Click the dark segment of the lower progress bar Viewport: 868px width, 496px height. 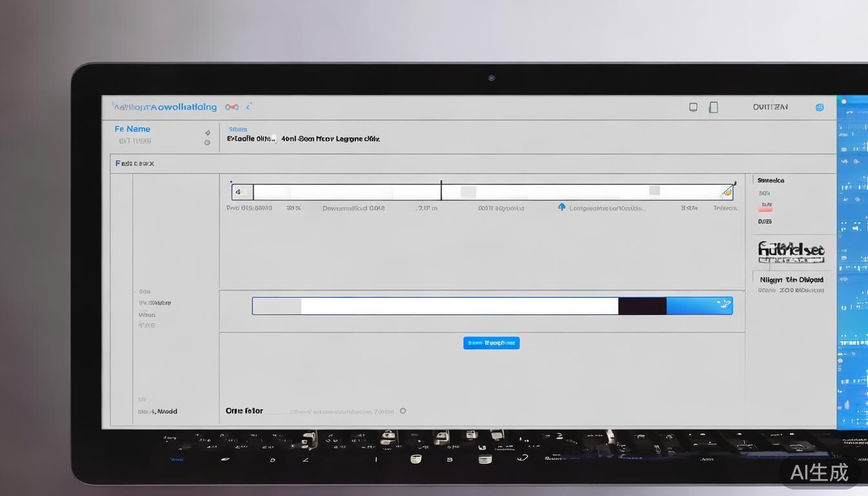point(642,306)
